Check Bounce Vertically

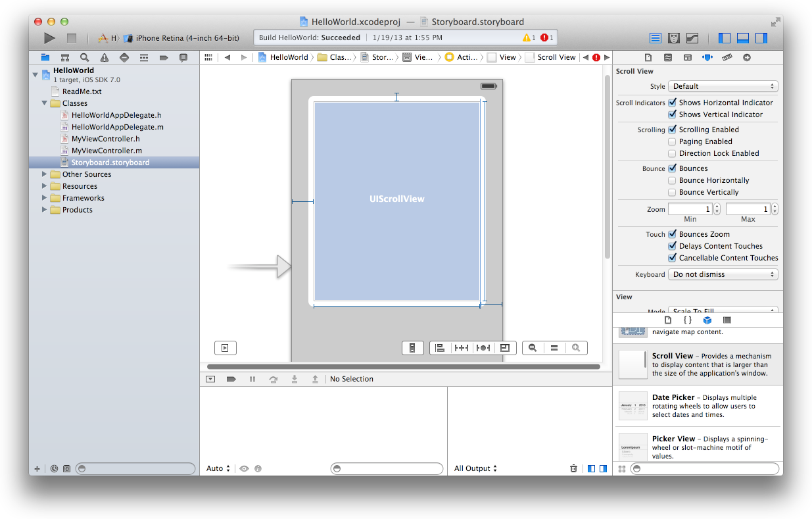coord(672,192)
